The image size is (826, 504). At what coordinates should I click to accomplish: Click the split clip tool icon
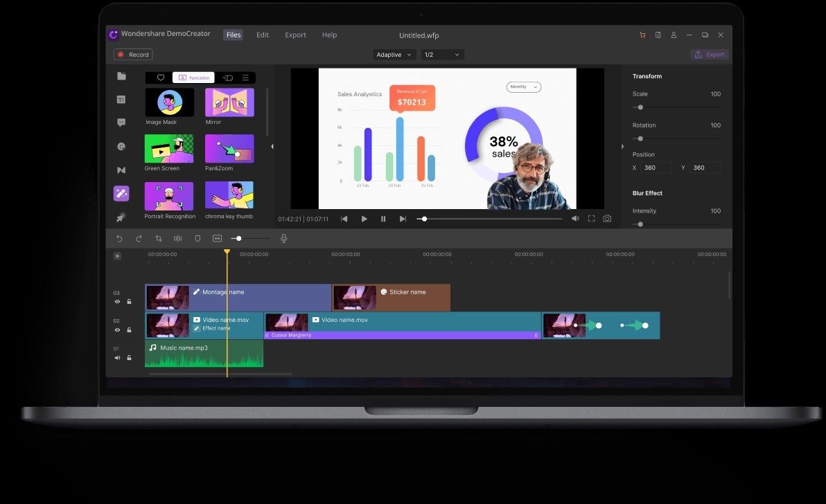click(x=178, y=238)
